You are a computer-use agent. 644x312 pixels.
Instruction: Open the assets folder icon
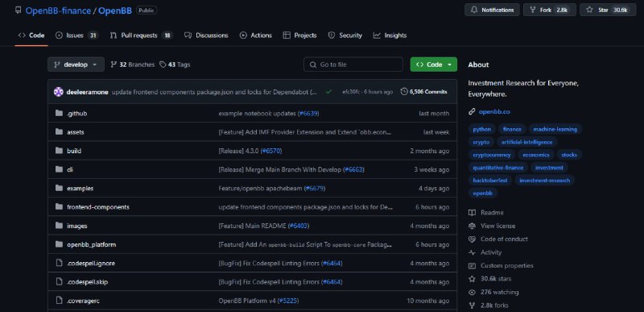[59, 132]
